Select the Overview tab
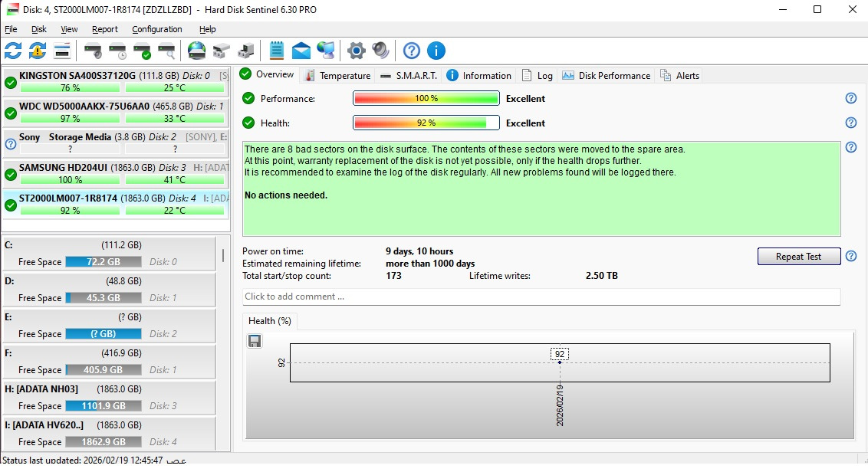868x472 pixels. tap(268, 74)
